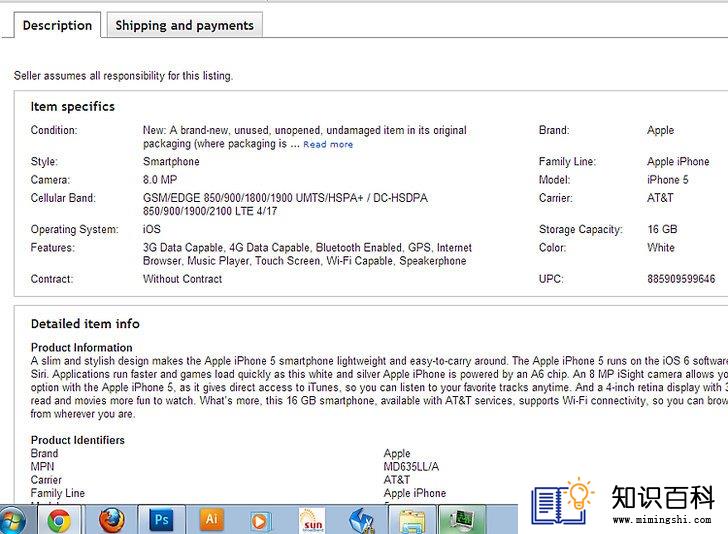
Task: Click the Style value Smartphone
Action: click(171, 162)
